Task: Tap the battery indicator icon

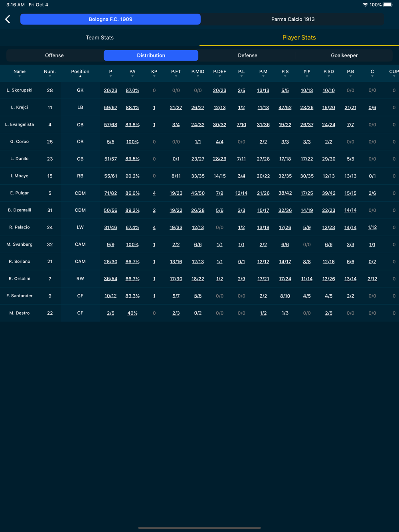Action: [388, 5]
